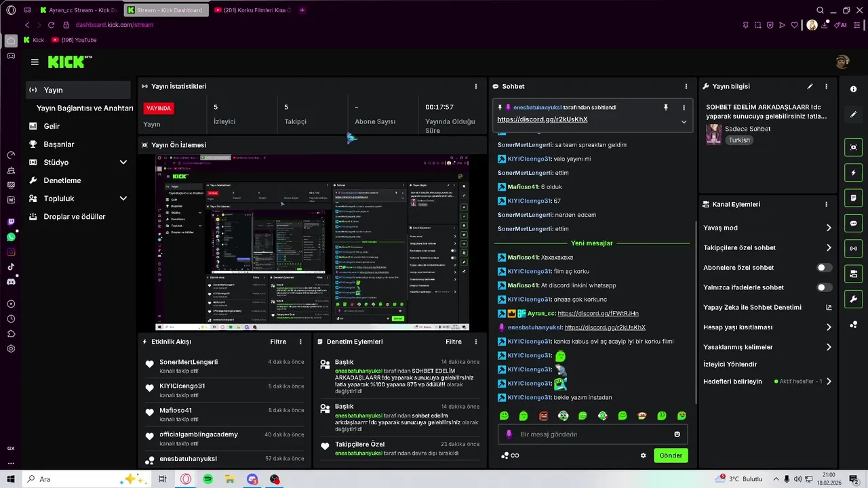Open WhatsApp from the Opera sidebar
868x488 pixels.
(11, 237)
